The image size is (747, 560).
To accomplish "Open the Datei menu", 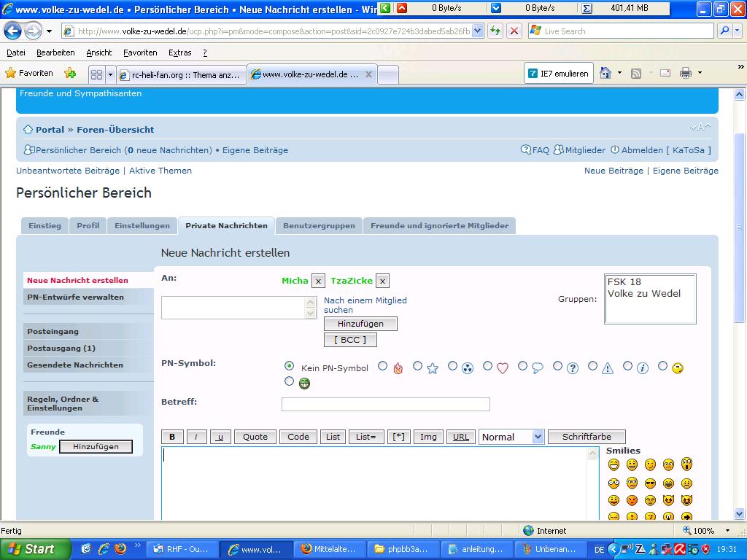I will point(16,52).
